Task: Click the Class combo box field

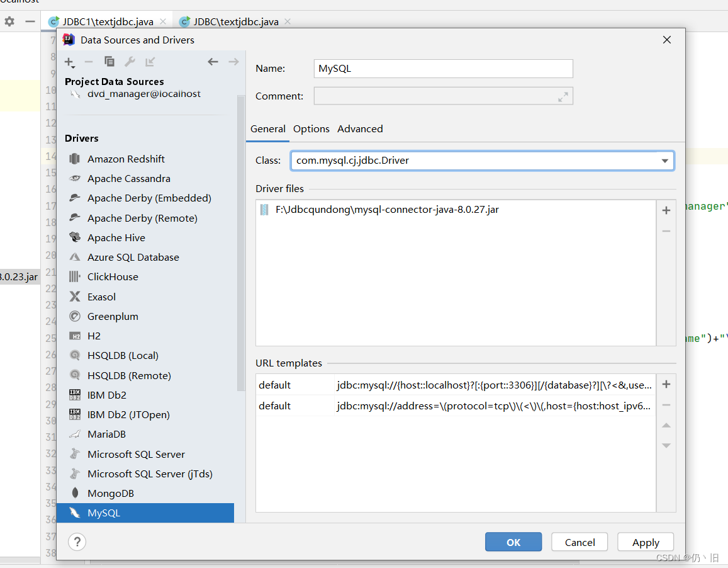Action: (x=483, y=161)
